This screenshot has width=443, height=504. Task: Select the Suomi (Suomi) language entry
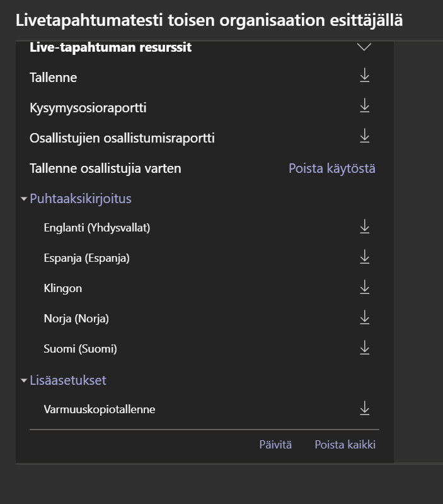point(80,349)
